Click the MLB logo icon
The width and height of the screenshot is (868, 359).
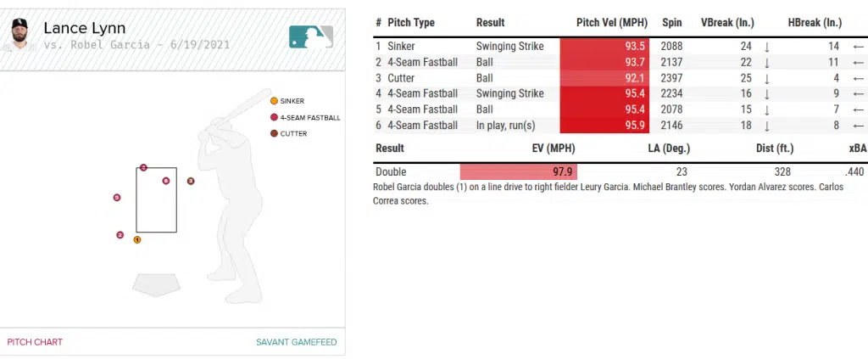tap(310, 36)
